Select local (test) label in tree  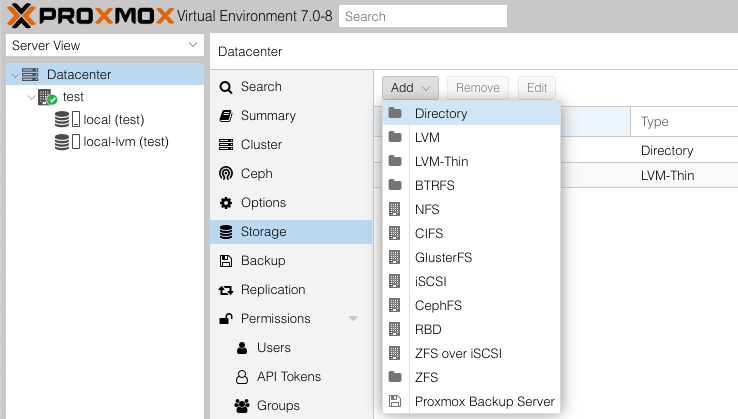113,120
